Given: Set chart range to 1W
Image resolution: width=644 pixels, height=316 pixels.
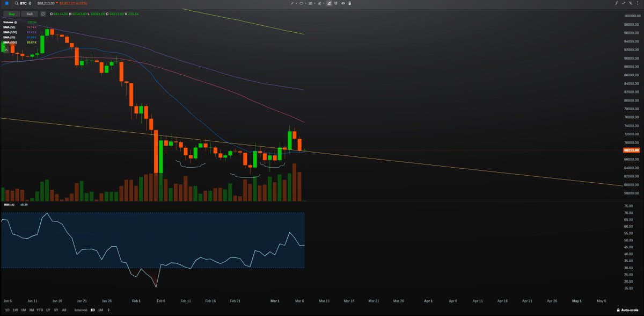Looking at the screenshot, I should coord(14,310).
